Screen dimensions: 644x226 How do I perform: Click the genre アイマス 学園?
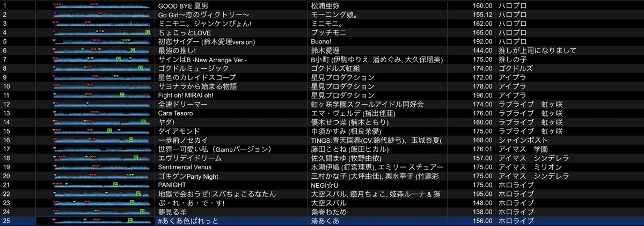(523, 149)
